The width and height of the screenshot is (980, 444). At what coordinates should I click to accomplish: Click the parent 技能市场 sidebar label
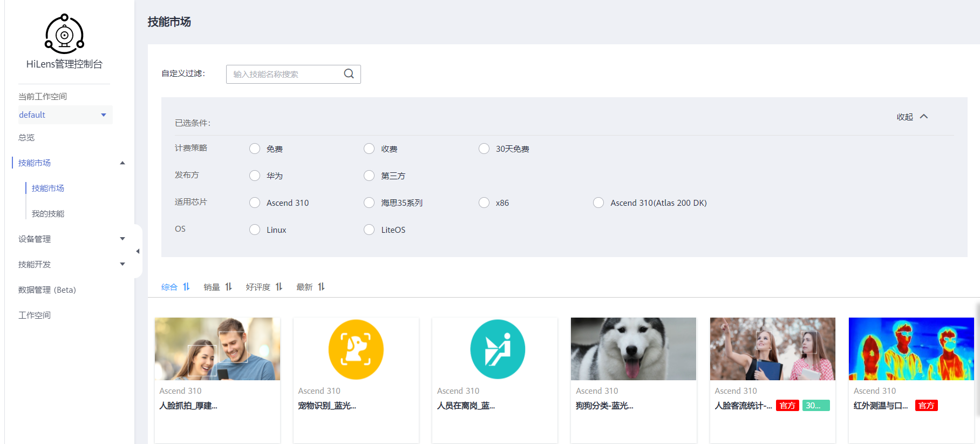coord(35,163)
